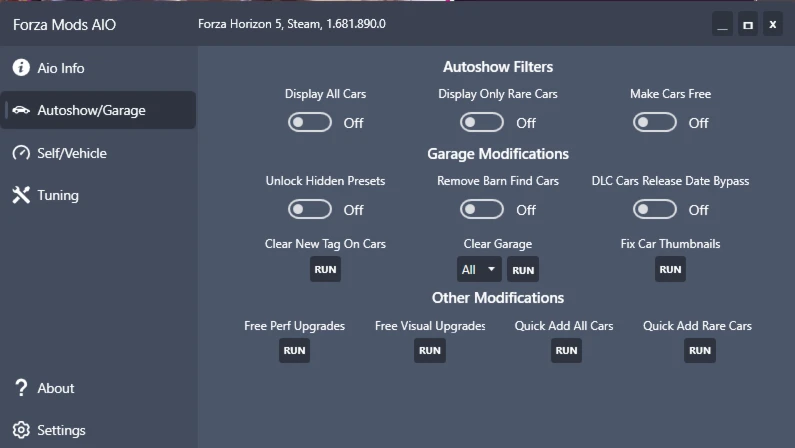Enable Unlock Hidden Presets switch
This screenshot has height=448, width=795.
(x=310, y=209)
